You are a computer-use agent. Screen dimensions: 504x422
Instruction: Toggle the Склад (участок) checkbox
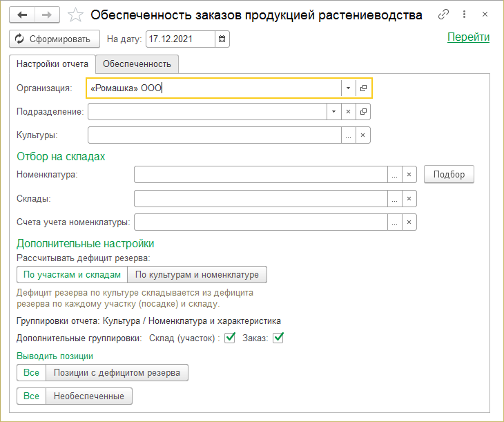click(231, 338)
